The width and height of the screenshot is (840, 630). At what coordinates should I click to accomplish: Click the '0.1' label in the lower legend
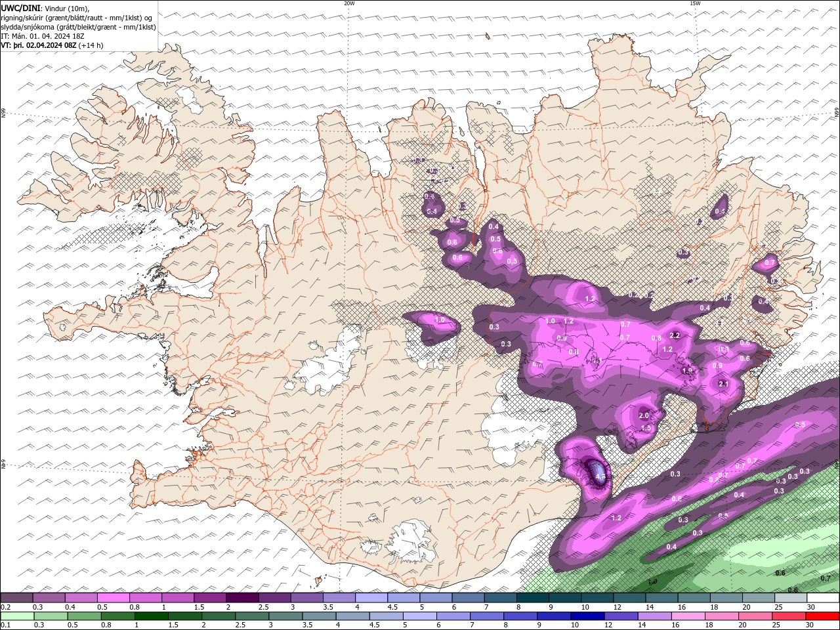tap(6, 625)
